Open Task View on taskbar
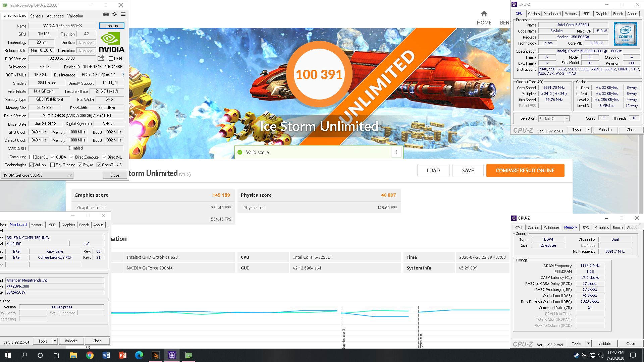This screenshot has width=644, height=362. 56,355
